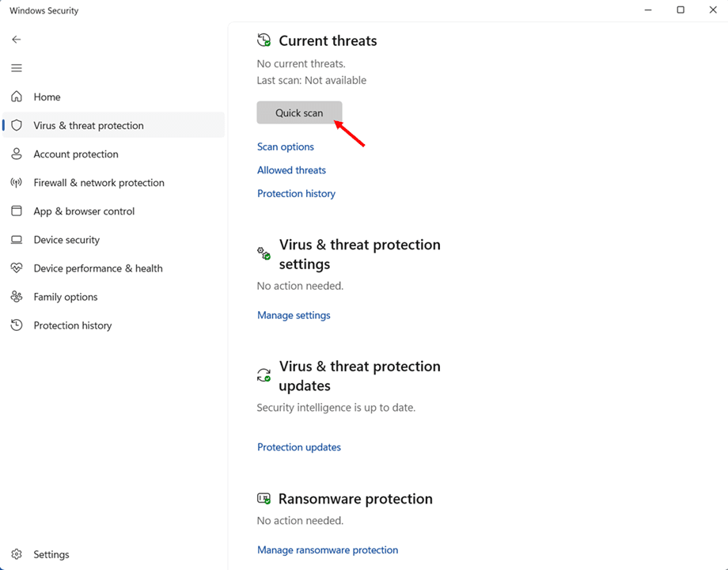The width and height of the screenshot is (728, 570).
Task: Open Manage settings link
Action: (294, 315)
